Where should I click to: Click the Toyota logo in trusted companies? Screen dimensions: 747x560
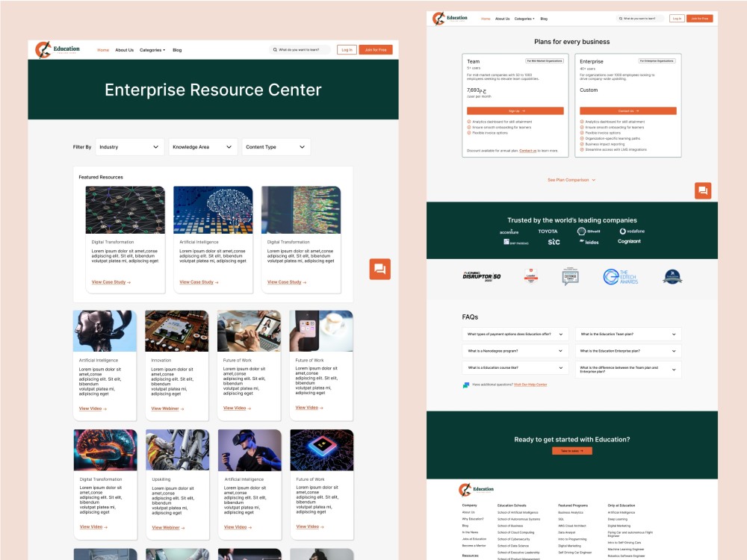click(548, 231)
